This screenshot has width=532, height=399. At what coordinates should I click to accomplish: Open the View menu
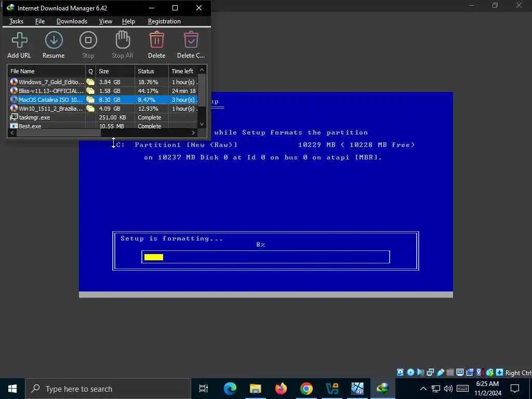click(105, 21)
